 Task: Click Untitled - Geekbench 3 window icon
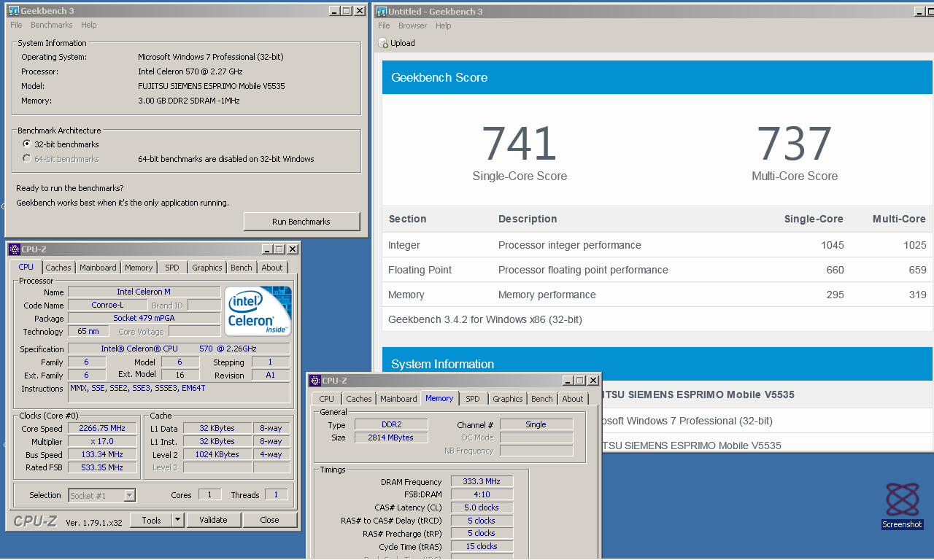click(x=381, y=12)
